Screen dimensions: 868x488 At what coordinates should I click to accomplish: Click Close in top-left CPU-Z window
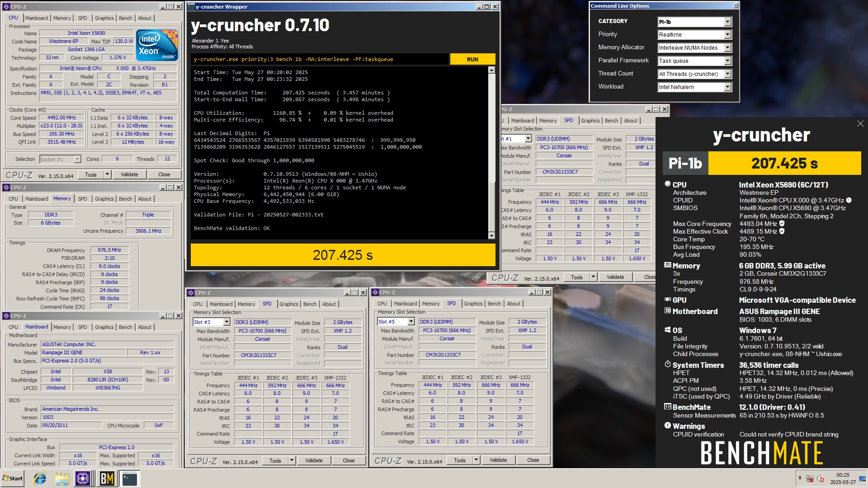click(x=164, y=174)
